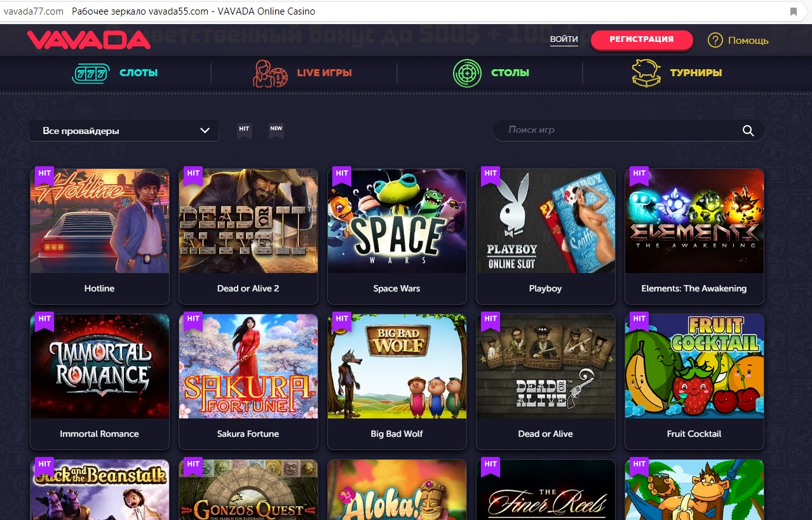Open the Playboy slot thumbnail
Screen dimensions: 812x520
546,221
